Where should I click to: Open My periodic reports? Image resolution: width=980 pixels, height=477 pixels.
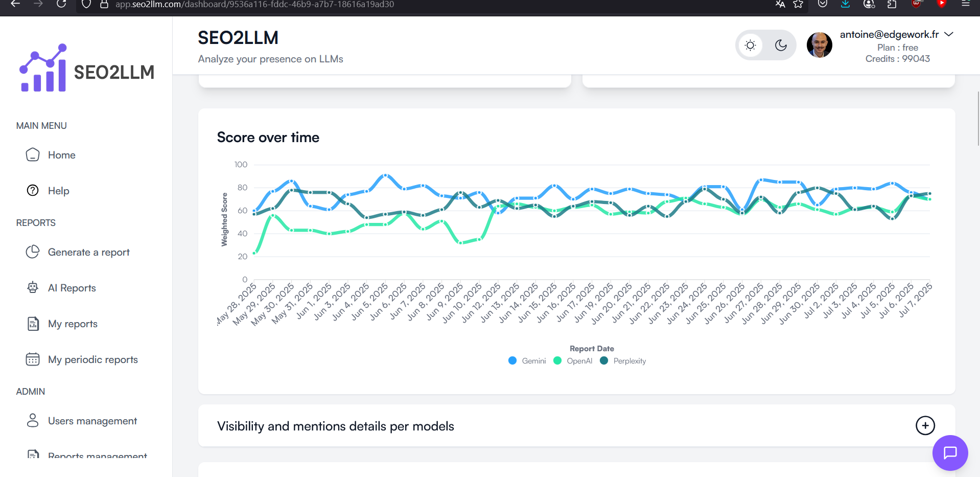(x=92, y=359)
